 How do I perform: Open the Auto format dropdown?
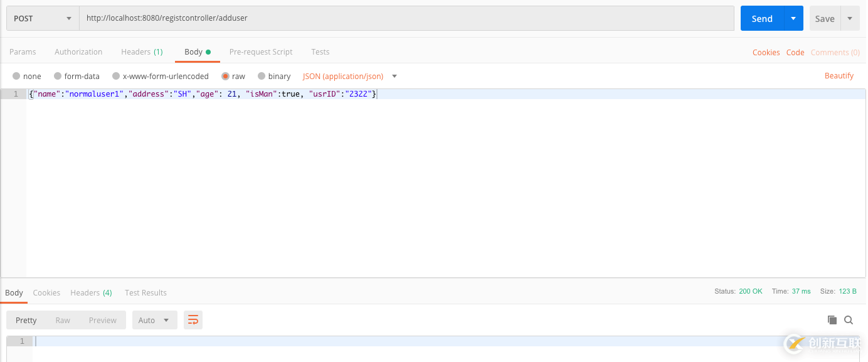tap(154, 320)
